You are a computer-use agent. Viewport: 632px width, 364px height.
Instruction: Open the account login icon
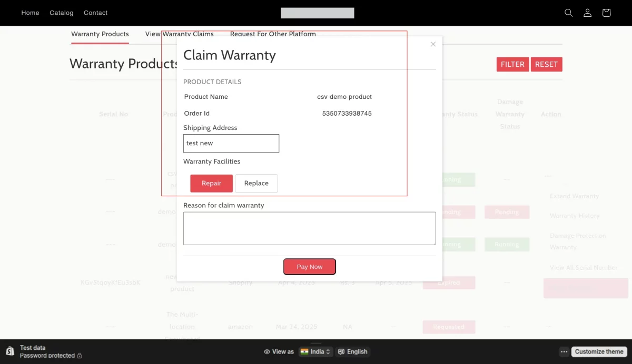point(587,13)
